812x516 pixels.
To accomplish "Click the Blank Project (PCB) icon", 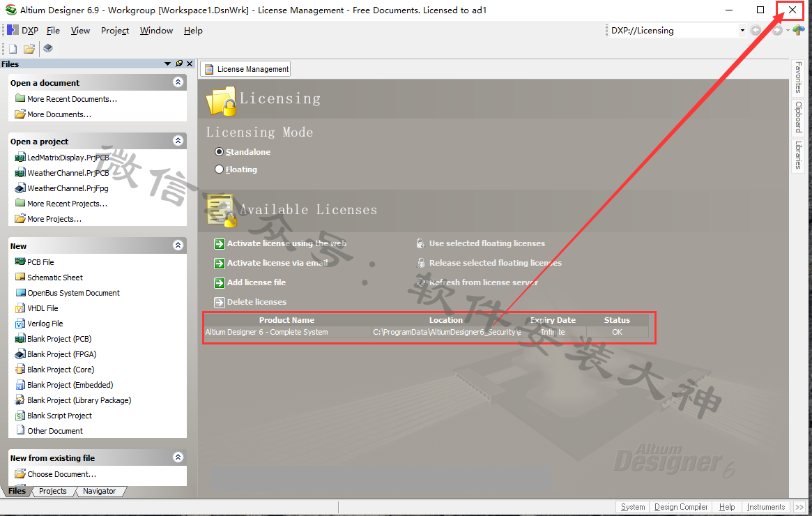I will [x=20, y=339].
